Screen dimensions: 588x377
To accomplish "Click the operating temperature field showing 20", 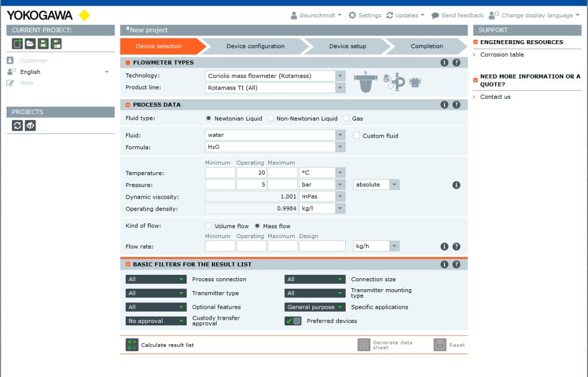I will (252, 172).
